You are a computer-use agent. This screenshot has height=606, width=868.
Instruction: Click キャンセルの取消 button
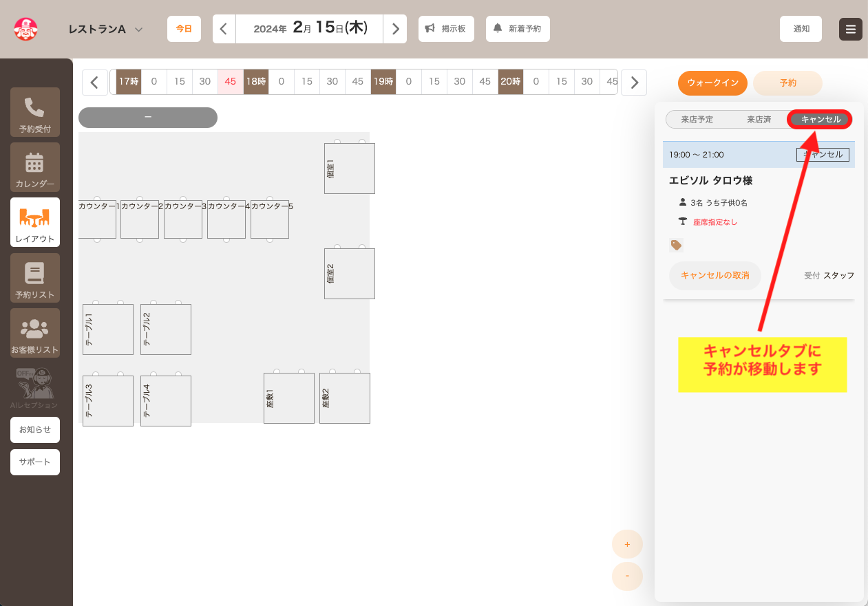(715, 275)
